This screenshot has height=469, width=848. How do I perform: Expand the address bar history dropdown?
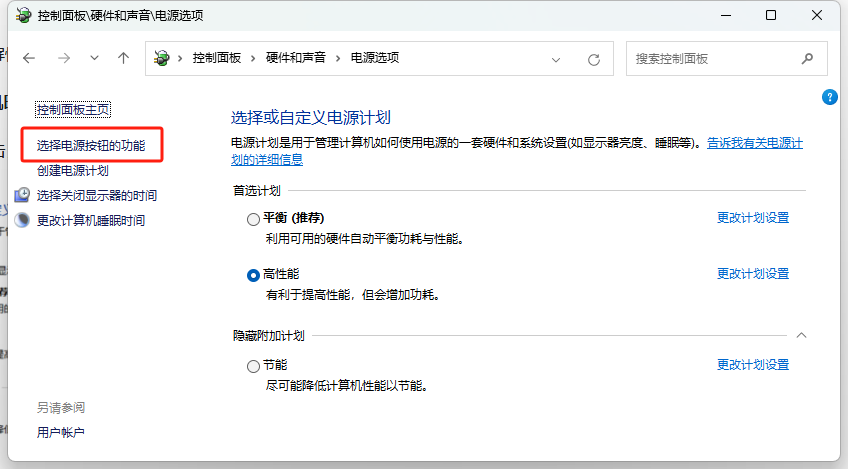click(557, 59)
